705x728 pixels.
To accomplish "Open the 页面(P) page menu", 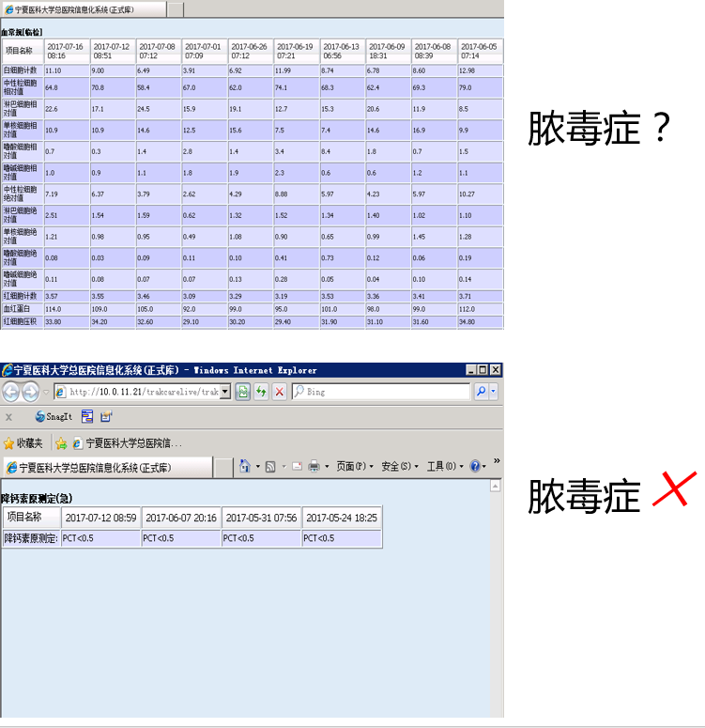I will click(354, 466).
